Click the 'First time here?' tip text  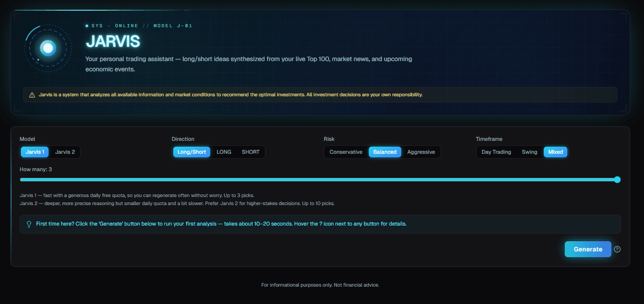pyautogui.click(x=221, y=224)
